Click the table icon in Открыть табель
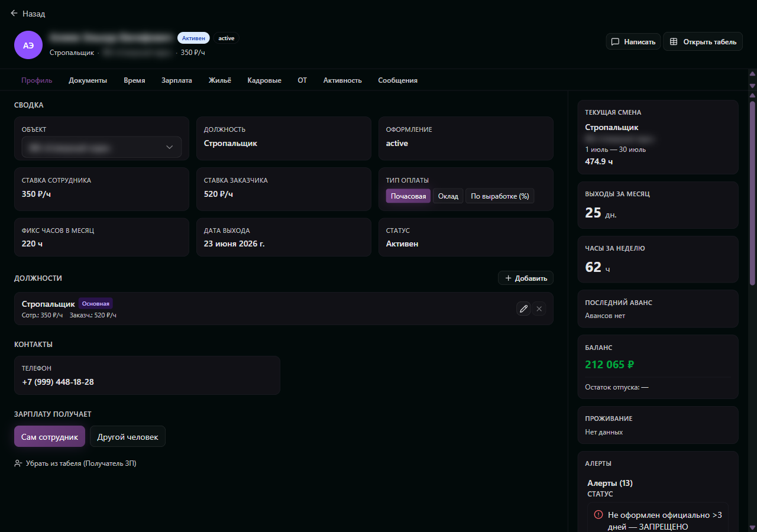The image size is (757, 532). pos(674,42)
